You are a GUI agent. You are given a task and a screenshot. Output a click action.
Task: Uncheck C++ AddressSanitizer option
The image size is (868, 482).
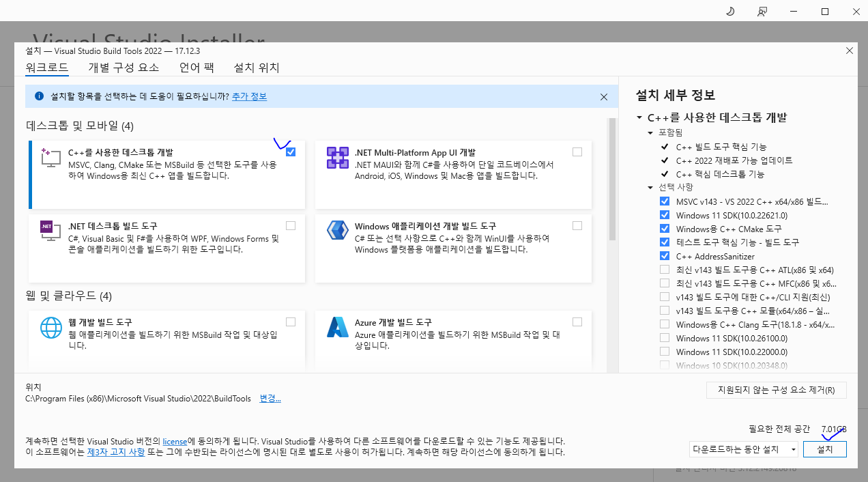(x=665, y=256)
